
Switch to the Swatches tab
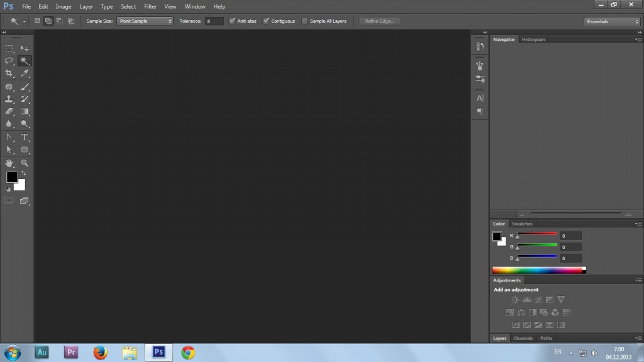coord(522,224)
